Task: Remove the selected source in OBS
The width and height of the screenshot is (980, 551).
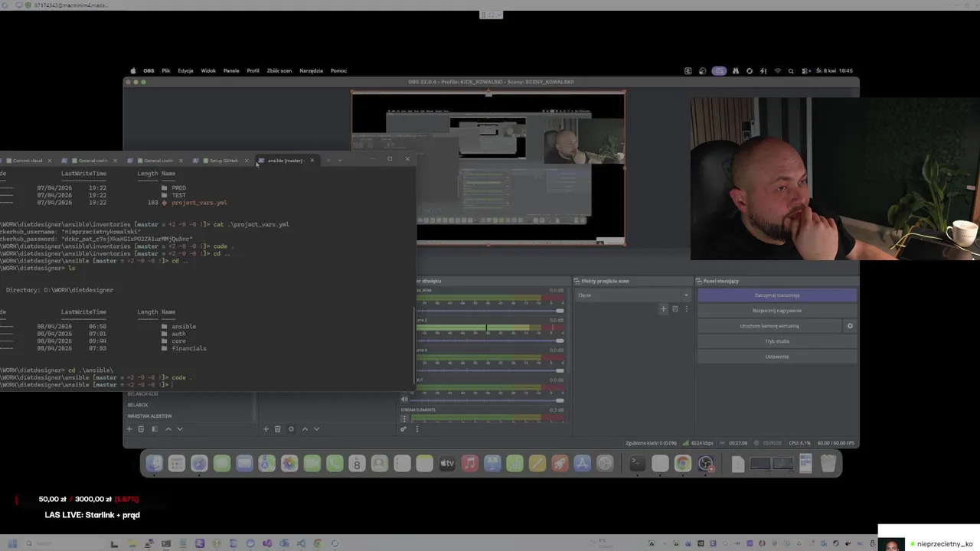Action: 277,429
